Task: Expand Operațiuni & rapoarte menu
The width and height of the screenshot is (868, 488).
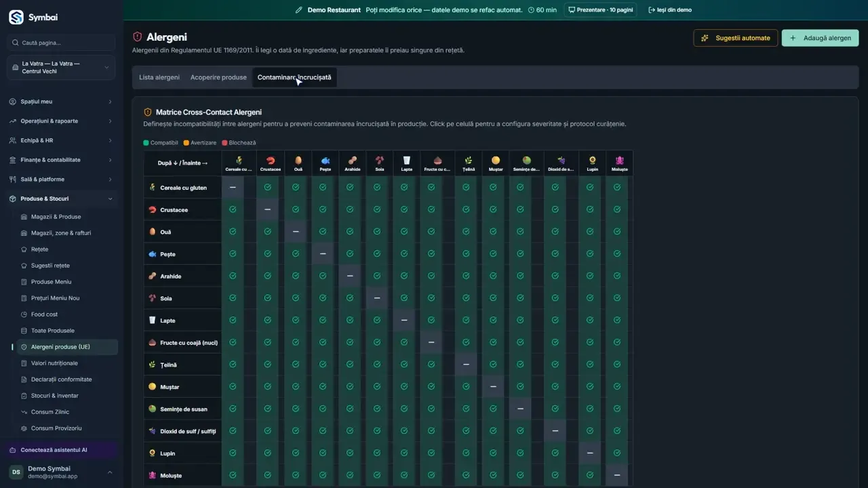Action: pyautogui.click(x=61, y=121)
